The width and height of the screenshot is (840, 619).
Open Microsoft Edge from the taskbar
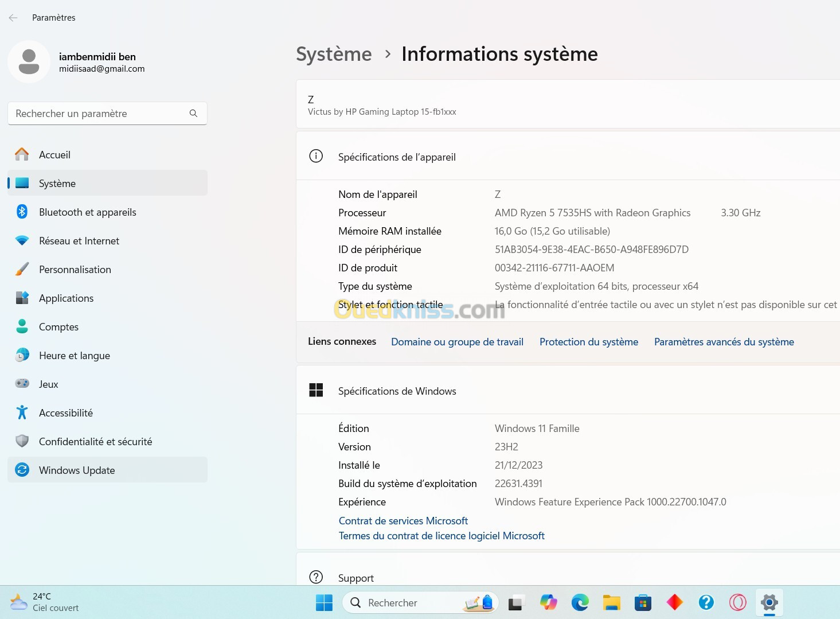(x=580, y=602)
